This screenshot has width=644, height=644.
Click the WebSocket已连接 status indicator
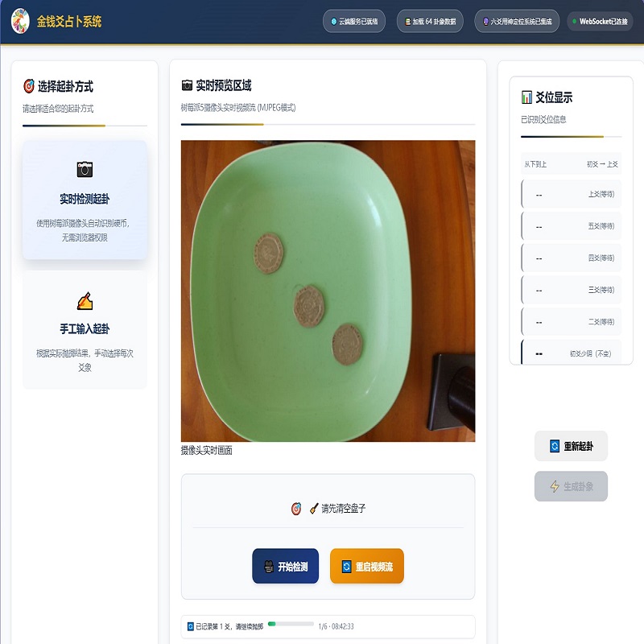(600, 22)
